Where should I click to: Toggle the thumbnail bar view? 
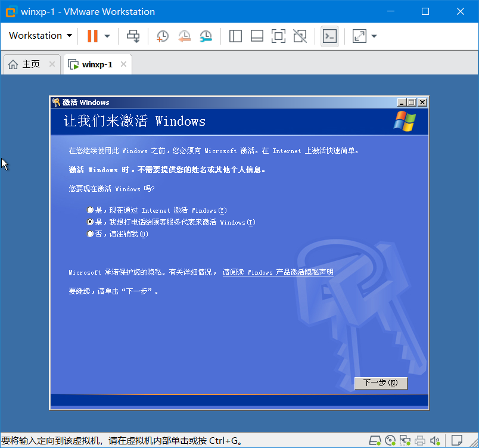[x=257, y=36]
